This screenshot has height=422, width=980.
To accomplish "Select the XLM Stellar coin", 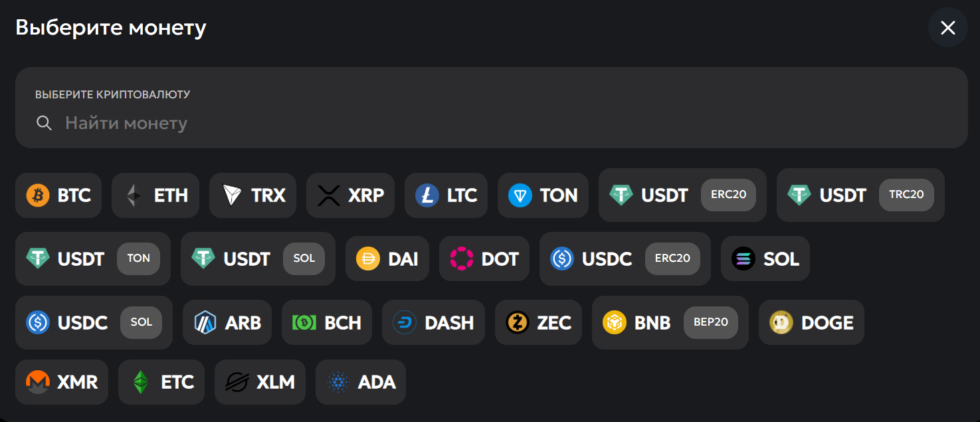I will [x=260, y=382].
